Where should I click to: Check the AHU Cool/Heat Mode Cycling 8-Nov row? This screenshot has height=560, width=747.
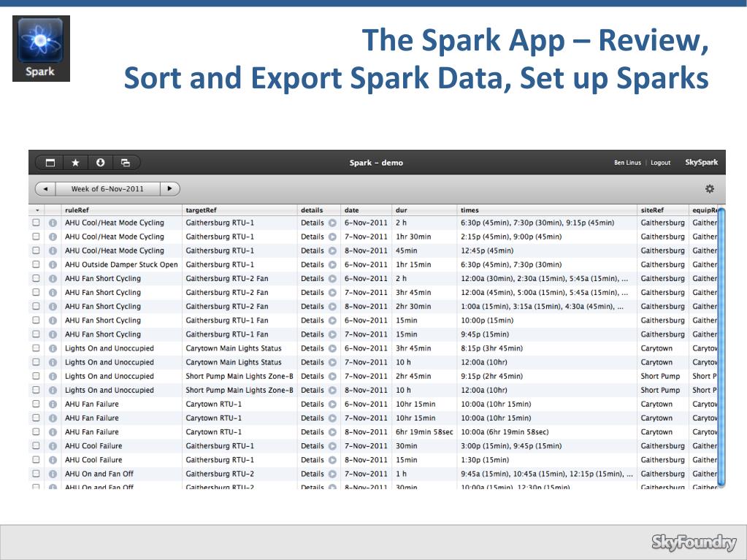37,250
